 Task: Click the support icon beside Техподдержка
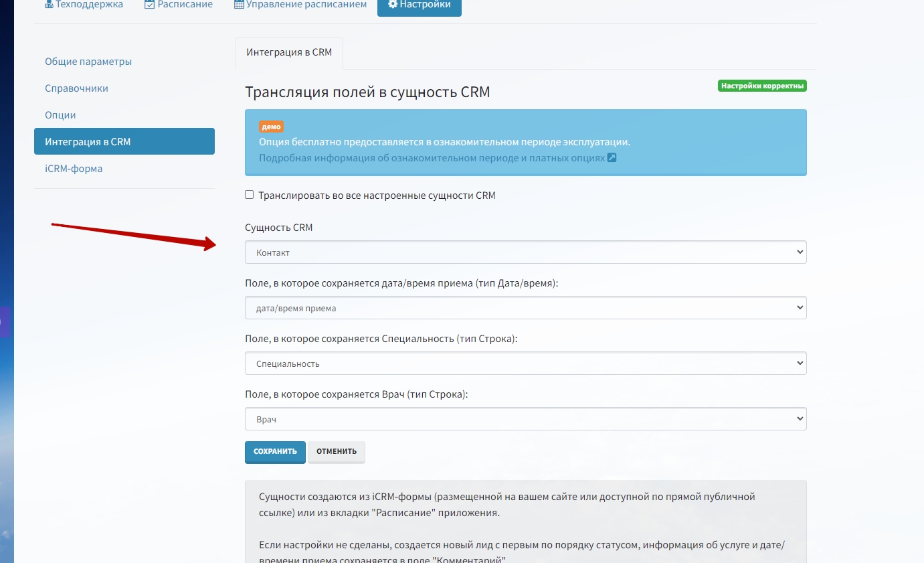49,5
